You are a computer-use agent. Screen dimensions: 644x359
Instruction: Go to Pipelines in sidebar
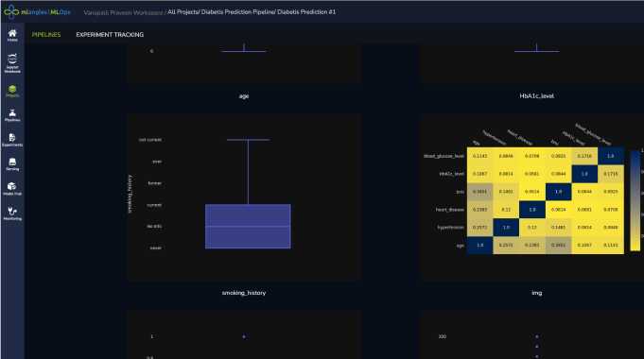[12, 115]
